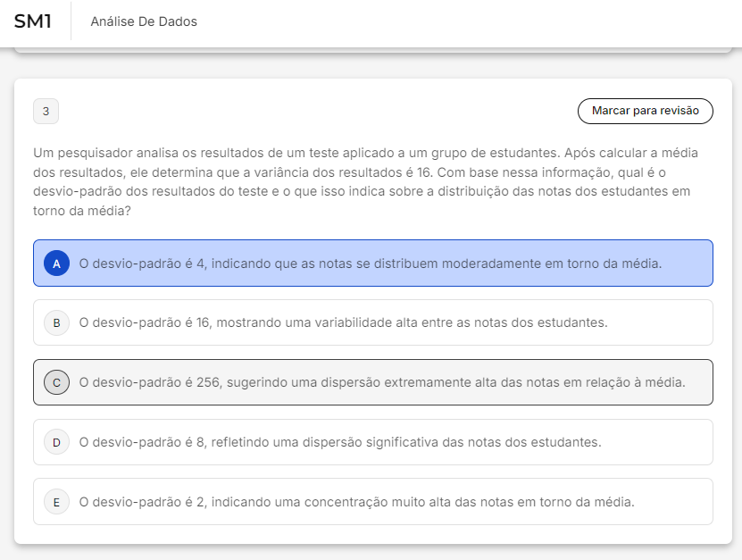
Task: Click the blue letter A circle badge
Action: point(56,263)
